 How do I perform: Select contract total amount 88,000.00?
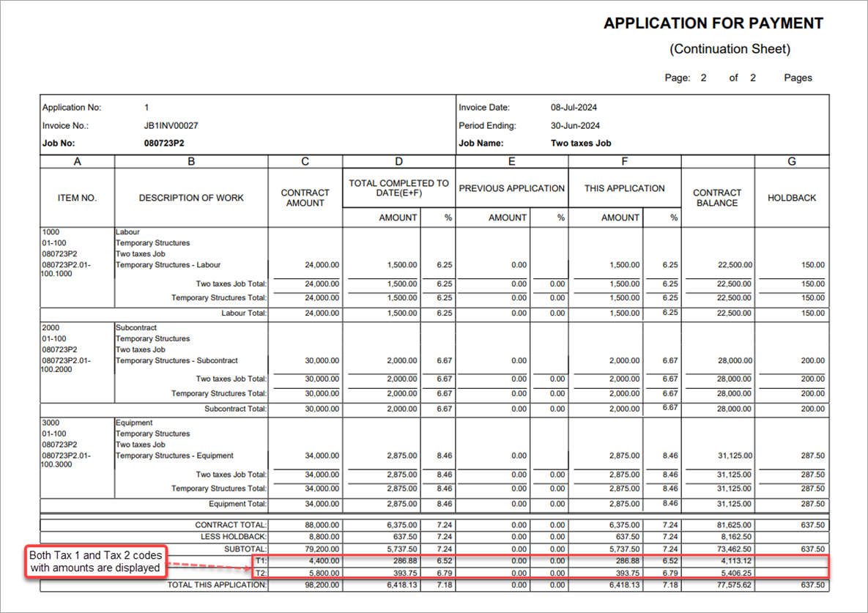point(322,525)
